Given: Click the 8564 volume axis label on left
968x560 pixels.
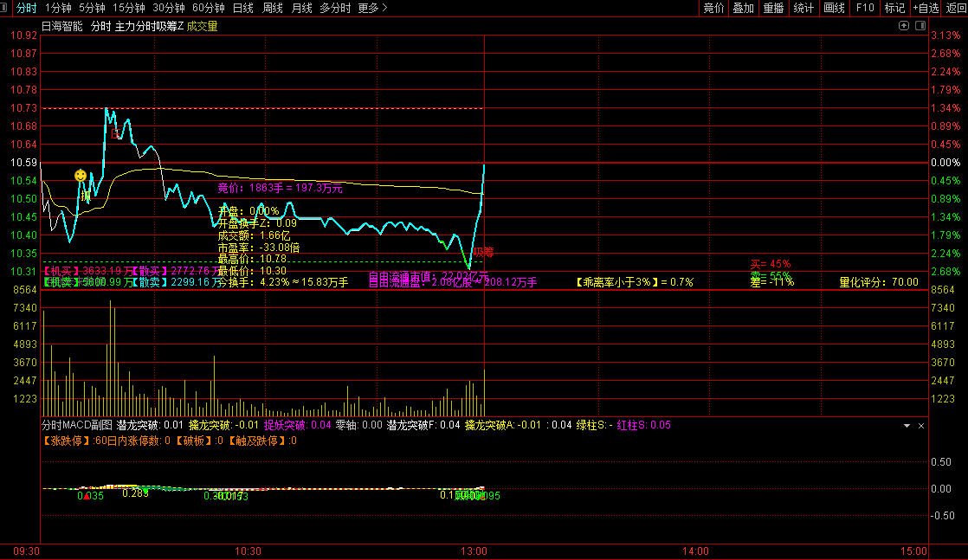Looking at the screenshot, I should tap(25, 290).
